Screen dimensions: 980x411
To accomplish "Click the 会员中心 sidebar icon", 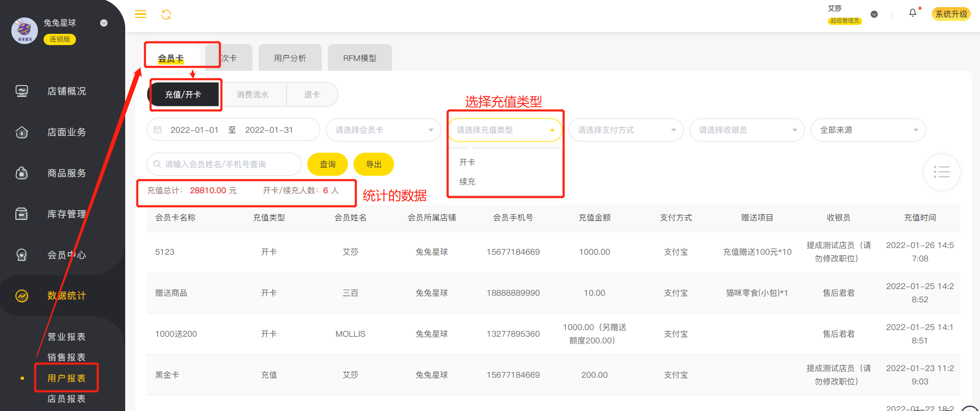I will click(x=22, y=255).
